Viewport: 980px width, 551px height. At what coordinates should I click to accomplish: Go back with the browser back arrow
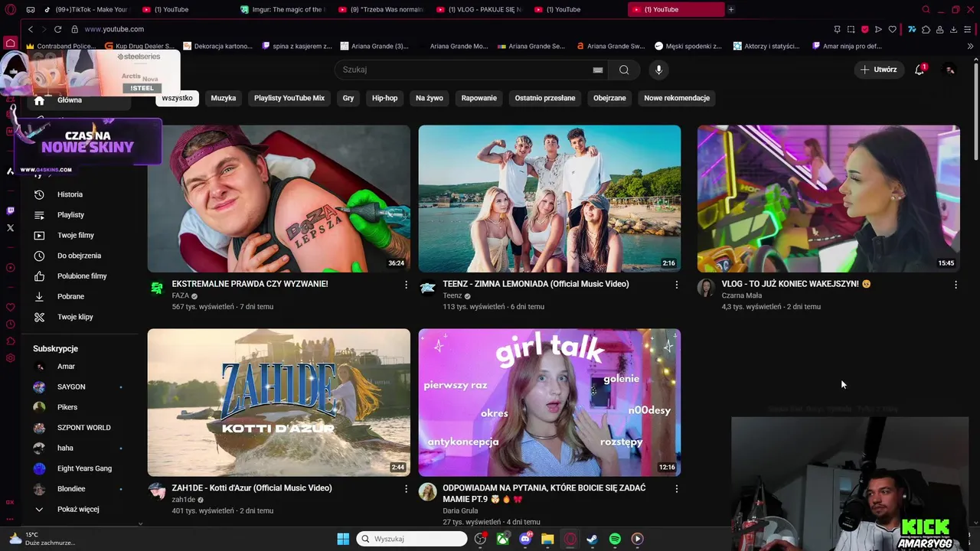tap(31, 29)
